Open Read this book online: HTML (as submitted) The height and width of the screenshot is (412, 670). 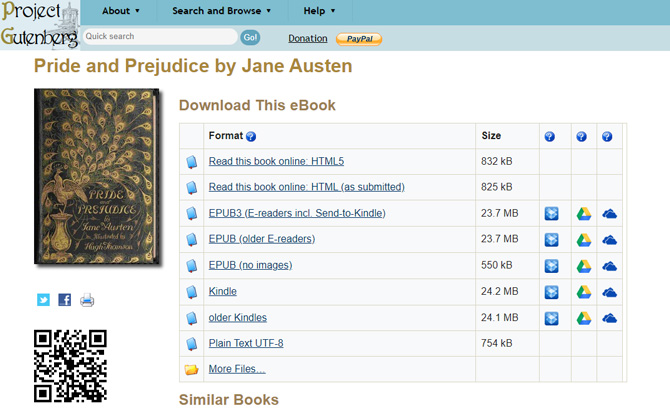tap(306, 187)
